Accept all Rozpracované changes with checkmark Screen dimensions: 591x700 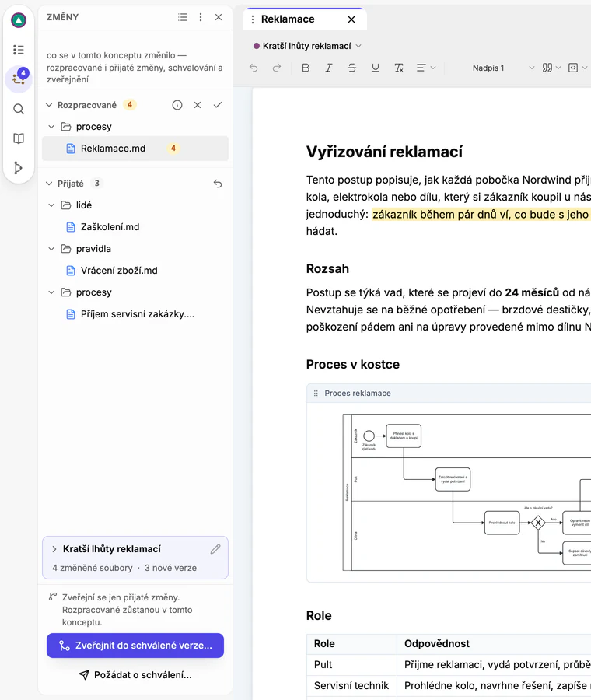click(x=218, y=105)
